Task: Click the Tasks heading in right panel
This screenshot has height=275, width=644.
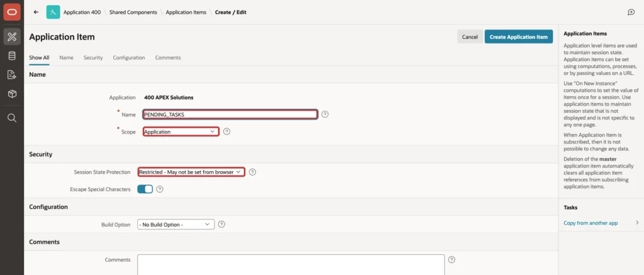Action: click(x=570, y=208)
